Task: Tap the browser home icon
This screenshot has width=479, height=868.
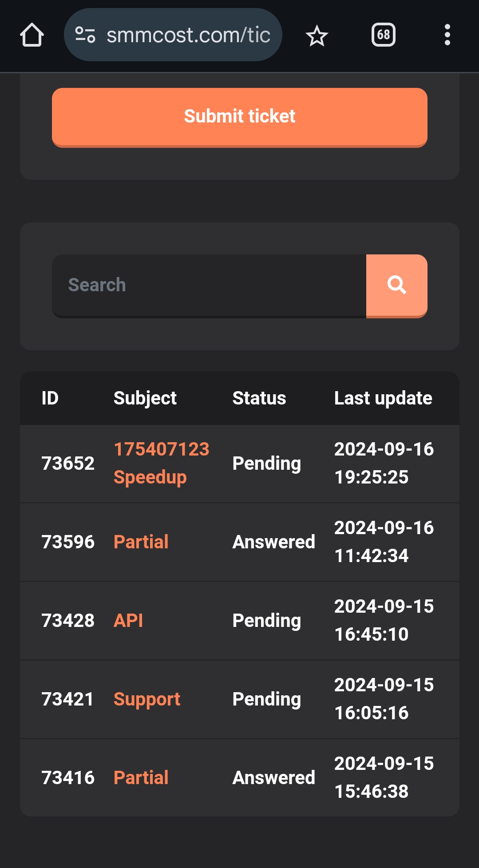Action: tap(32, 35)
